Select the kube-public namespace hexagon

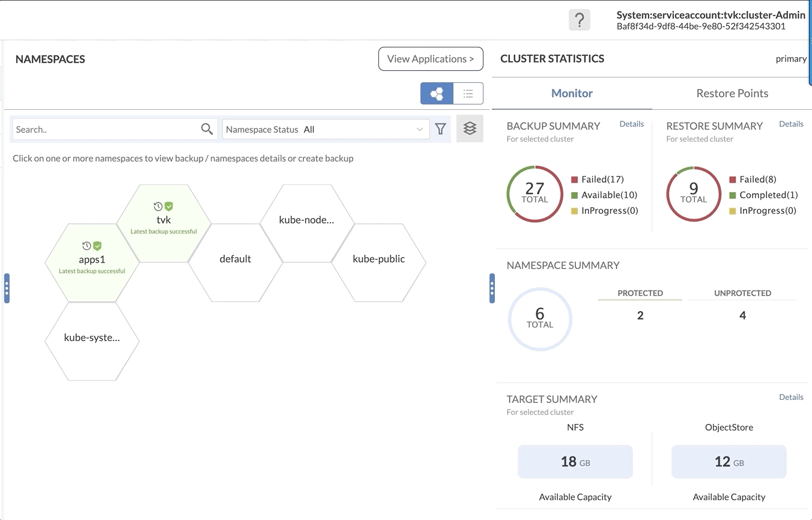pyautogui.click(x=378, y=259)
